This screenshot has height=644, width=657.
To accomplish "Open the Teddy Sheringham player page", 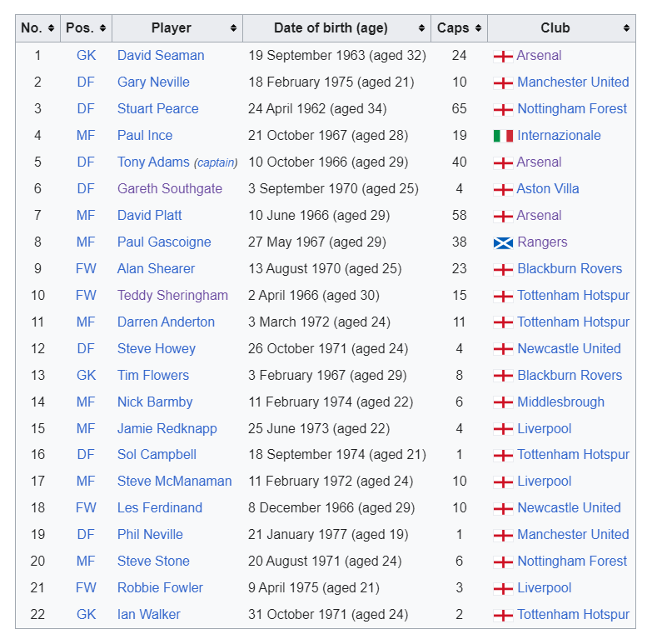I will [172, 295].
